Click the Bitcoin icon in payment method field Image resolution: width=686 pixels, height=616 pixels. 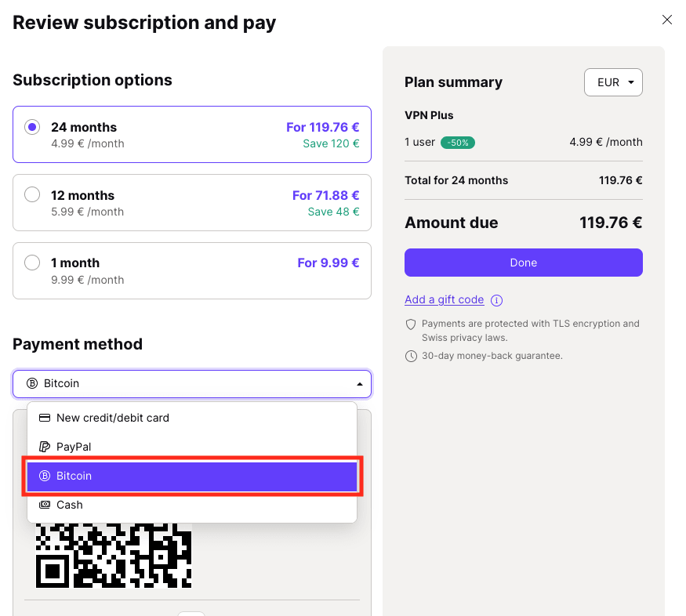[32, 383]
